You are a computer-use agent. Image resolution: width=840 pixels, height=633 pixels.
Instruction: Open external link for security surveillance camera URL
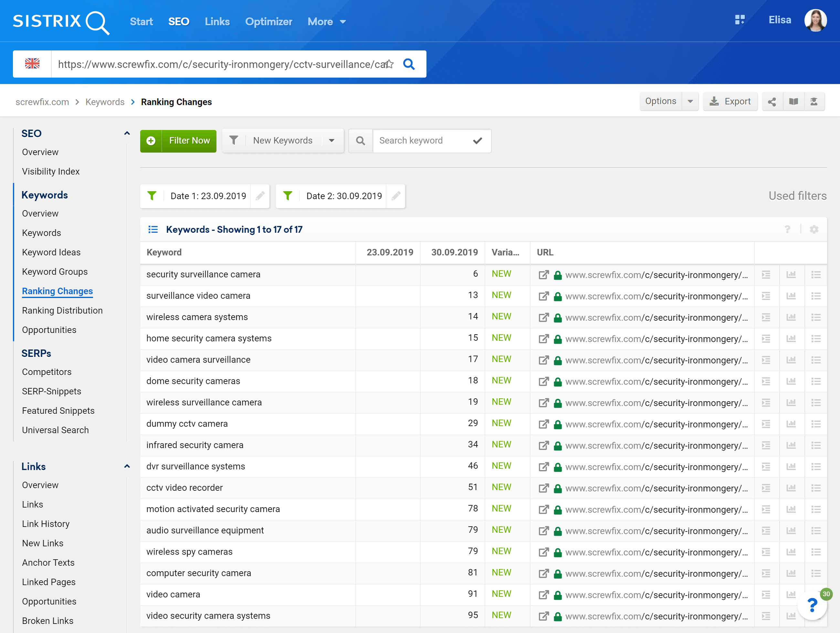(544, 275)
